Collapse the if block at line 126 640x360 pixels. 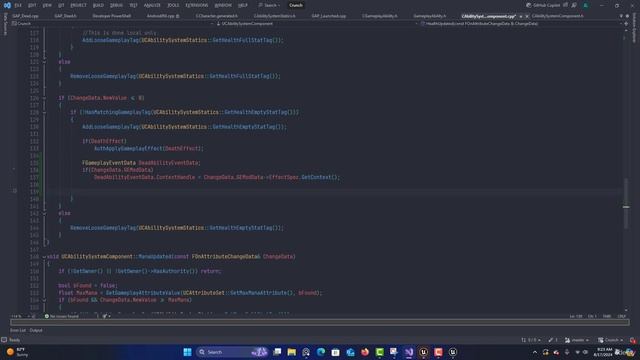44,98
